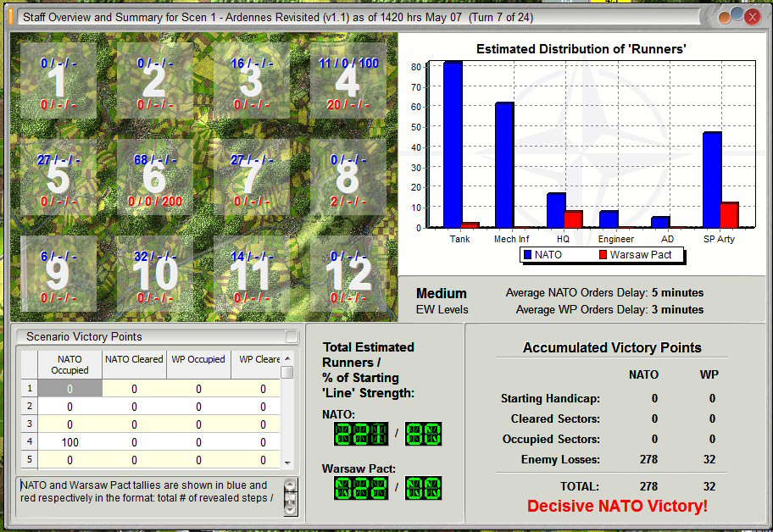Click the window title bar text
The height and width of the screenshot is (532, 773).
(278, 17)
